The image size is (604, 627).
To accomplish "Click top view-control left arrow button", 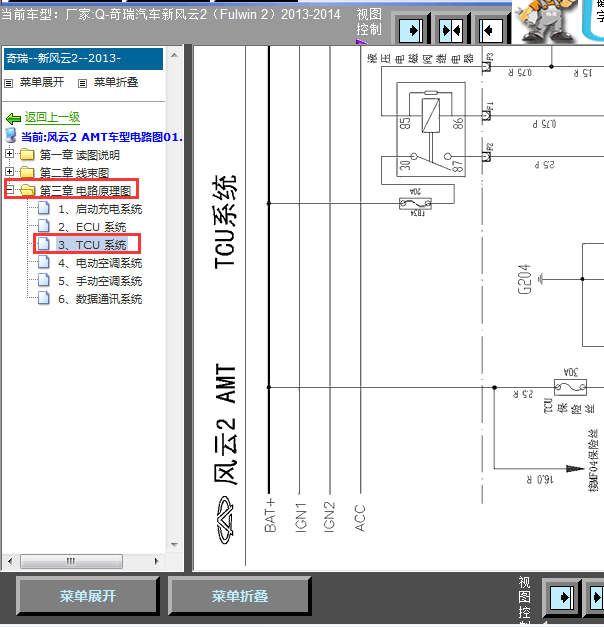I will tap(490, 30).
